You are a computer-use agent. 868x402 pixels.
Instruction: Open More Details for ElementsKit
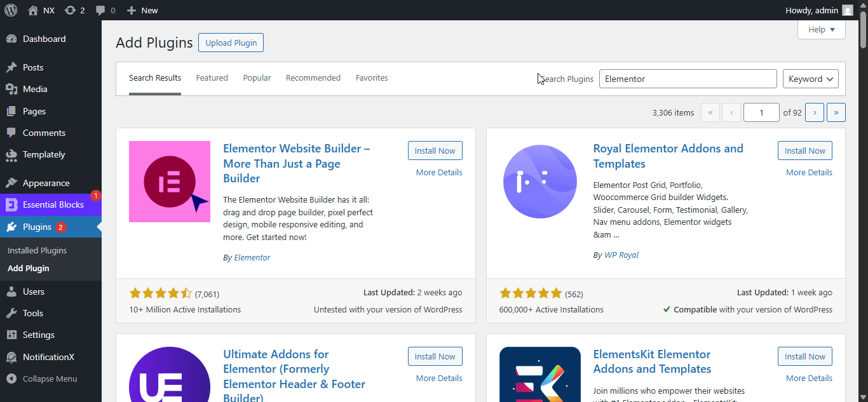[x=809, y=379]
